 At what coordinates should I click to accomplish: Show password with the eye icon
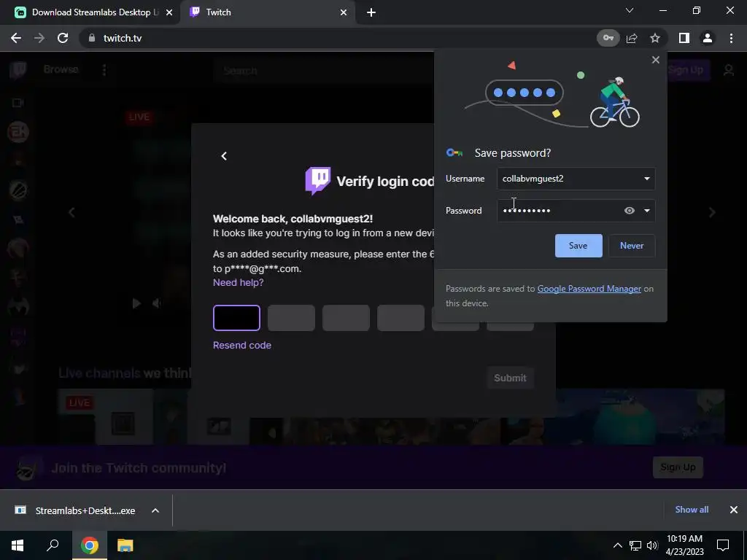tap(630, 211)
